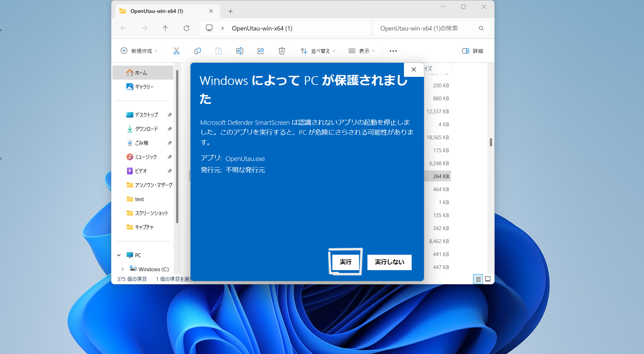Click the 18,565 KB size cell

[438, 137]
